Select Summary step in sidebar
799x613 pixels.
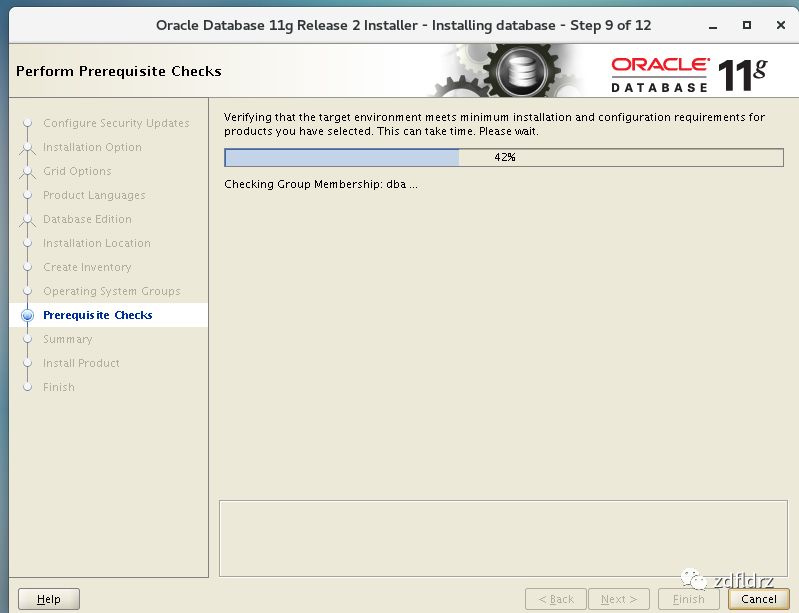(x=68, y=339)
